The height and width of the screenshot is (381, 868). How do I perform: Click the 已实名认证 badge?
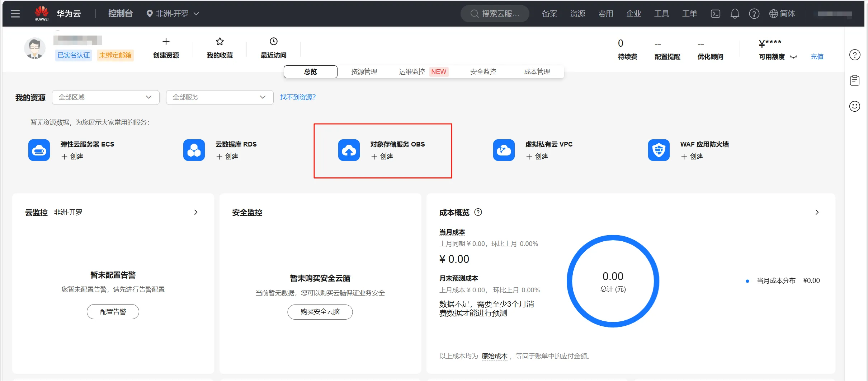click(74, 55)
